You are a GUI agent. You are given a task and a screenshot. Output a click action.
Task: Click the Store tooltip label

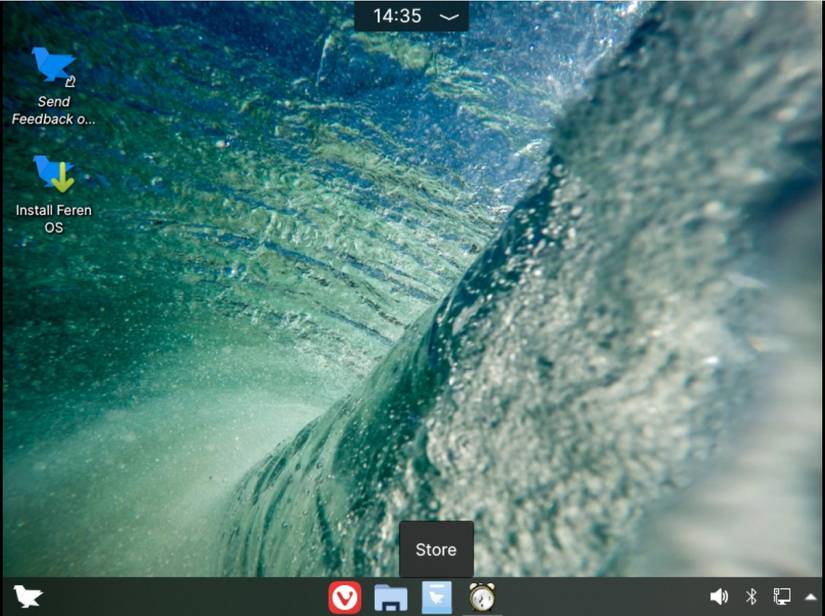click(435, 549)
